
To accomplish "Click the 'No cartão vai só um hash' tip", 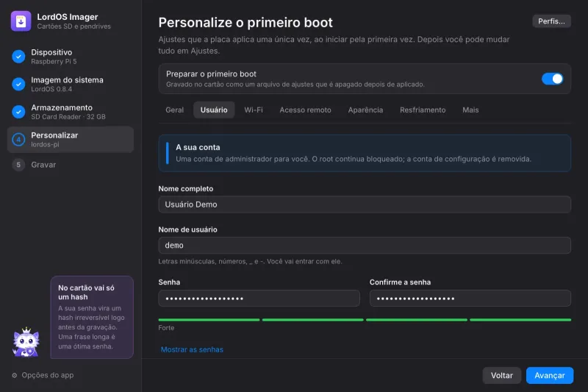I will click(x=92, y=318).
